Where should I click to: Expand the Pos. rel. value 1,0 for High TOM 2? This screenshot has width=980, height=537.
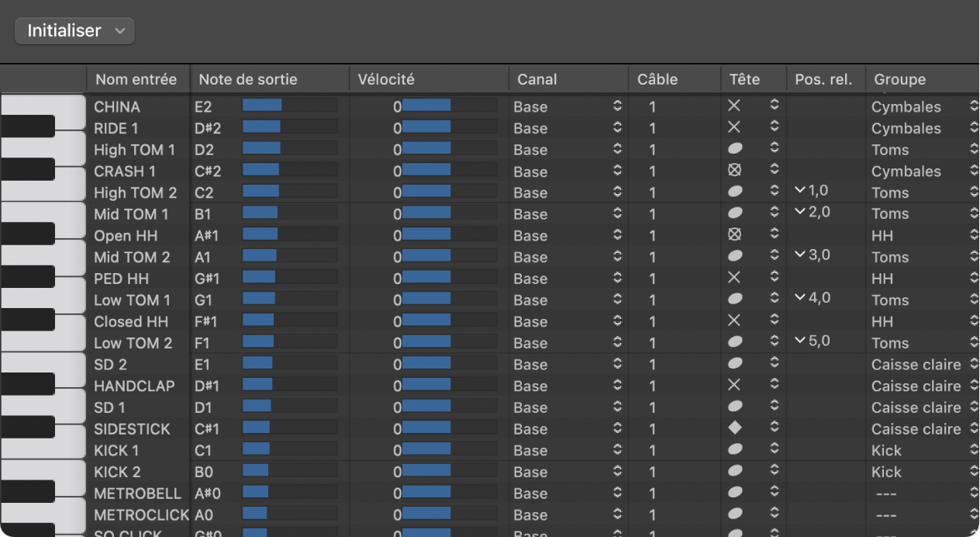click(x=813, y=191)
